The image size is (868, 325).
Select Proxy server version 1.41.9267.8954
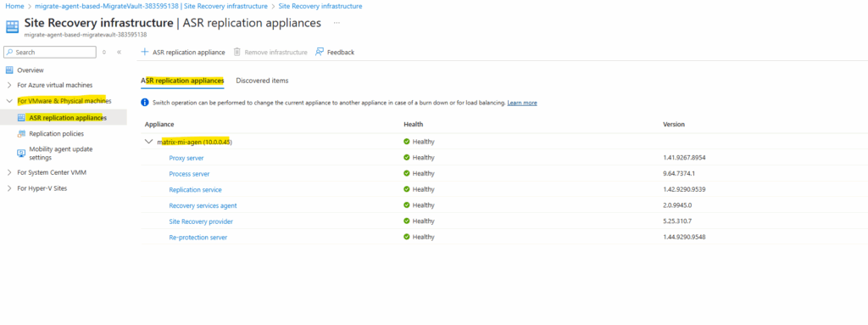(684, 158)
